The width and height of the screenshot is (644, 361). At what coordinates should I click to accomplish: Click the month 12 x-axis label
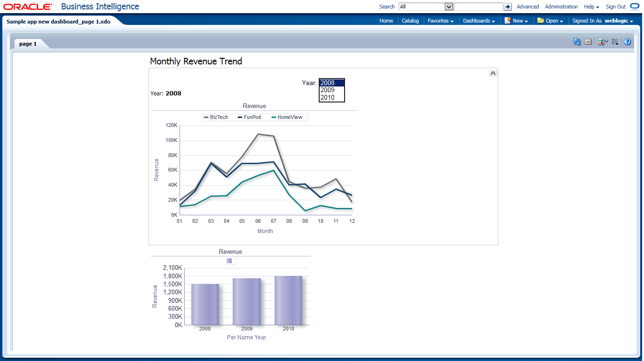(352, 221)
